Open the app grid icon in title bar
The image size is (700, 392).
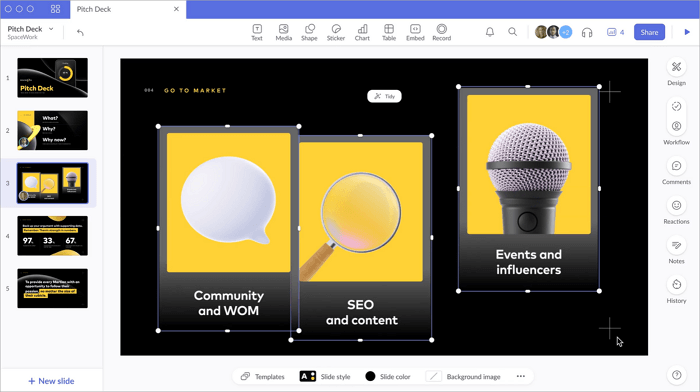point(55,9)
